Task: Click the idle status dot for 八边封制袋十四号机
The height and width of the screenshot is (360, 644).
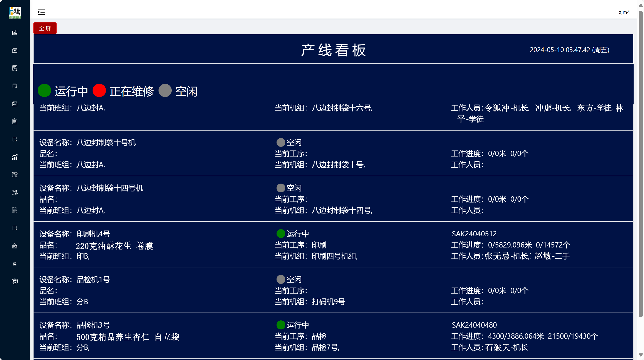Action: coord(281,188)
